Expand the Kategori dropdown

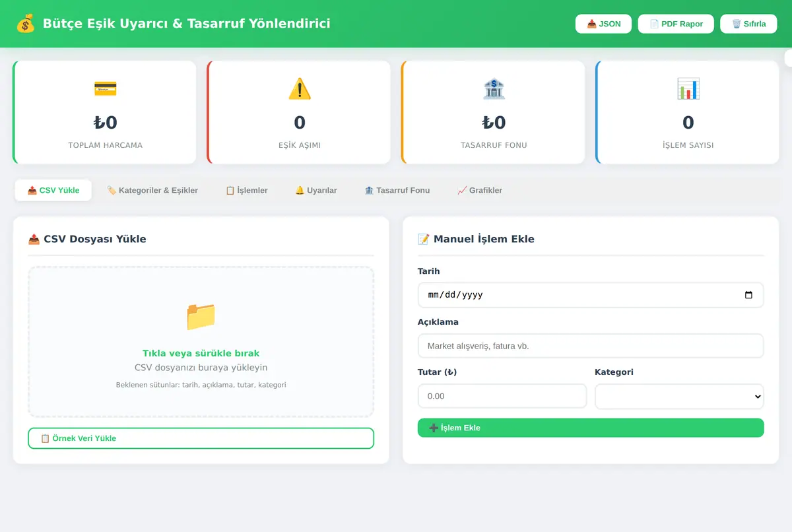click(x=679, y=396)
